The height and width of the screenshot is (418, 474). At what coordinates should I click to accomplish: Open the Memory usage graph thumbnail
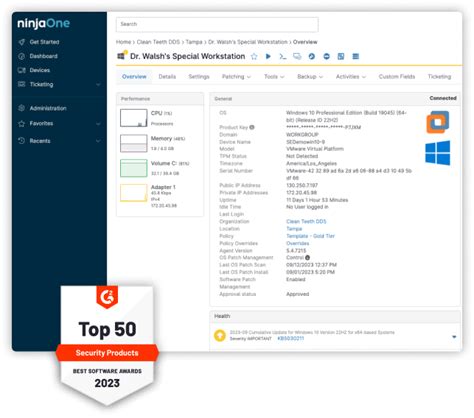tap(133, 143)
